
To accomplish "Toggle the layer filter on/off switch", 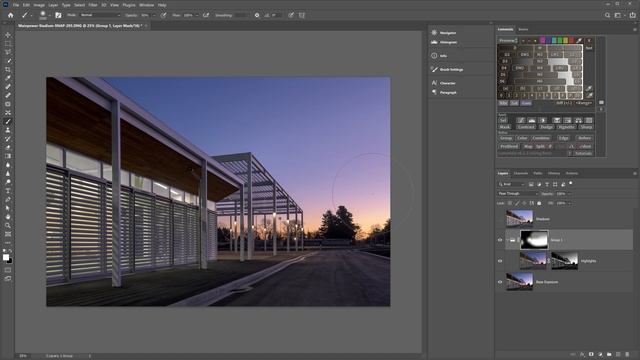I will (571, 184).
